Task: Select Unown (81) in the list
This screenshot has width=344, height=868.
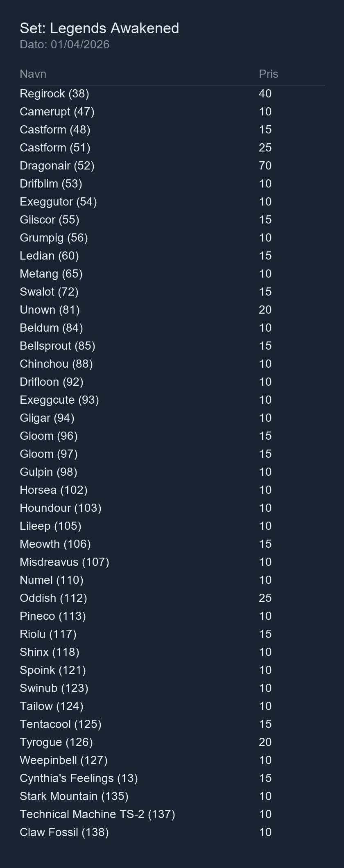Action: (x=50, y=310)
